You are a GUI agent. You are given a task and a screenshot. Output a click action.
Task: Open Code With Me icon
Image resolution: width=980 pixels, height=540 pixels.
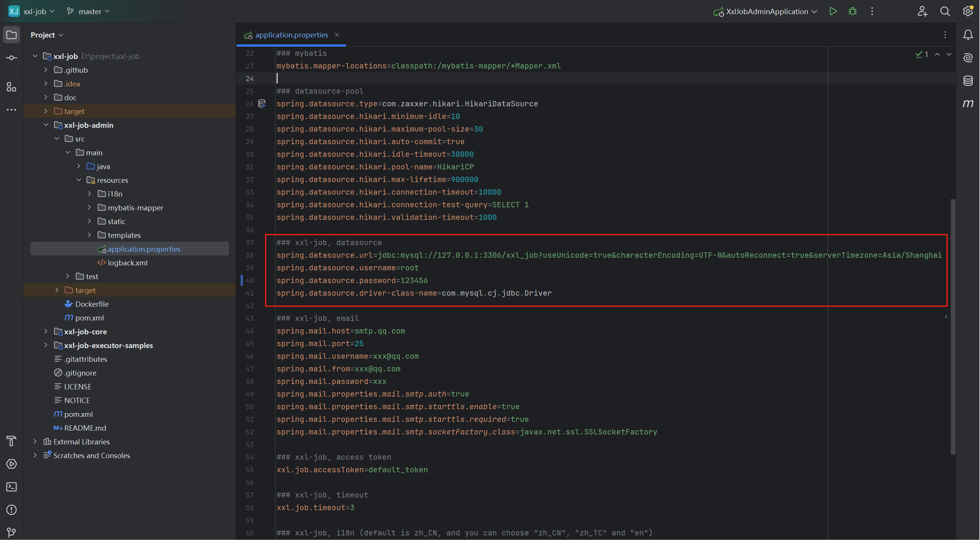[922, 11]
